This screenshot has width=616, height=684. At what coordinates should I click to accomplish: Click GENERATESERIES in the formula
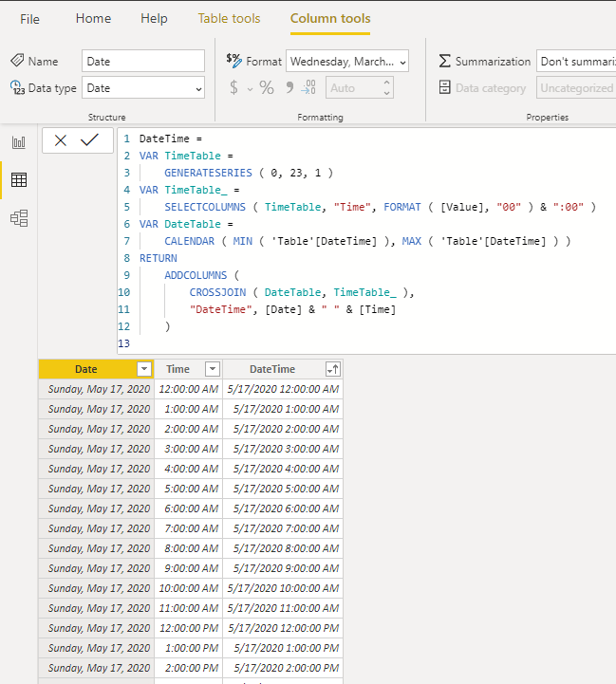(x=208, y=173)
